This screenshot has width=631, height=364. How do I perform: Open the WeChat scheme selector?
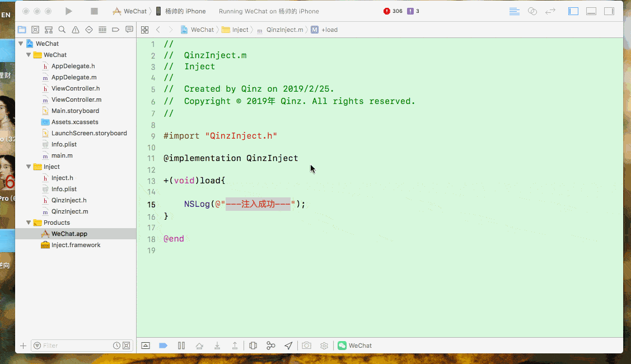[129, 11]
